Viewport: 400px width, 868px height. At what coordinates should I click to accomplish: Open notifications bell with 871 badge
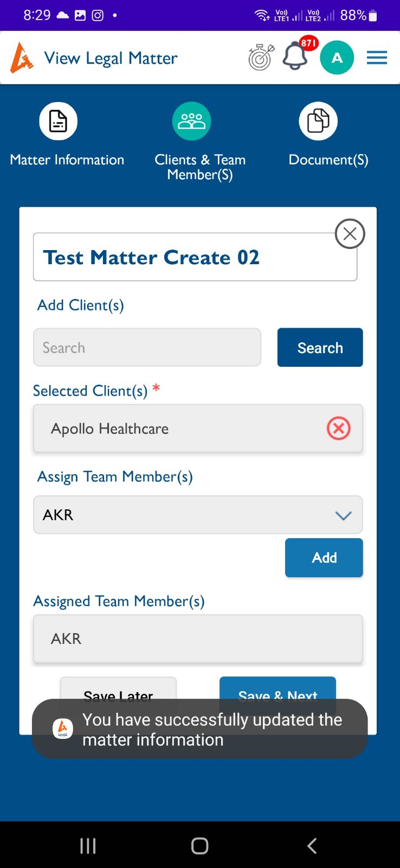pyautogui.click(x=295, y=56)
